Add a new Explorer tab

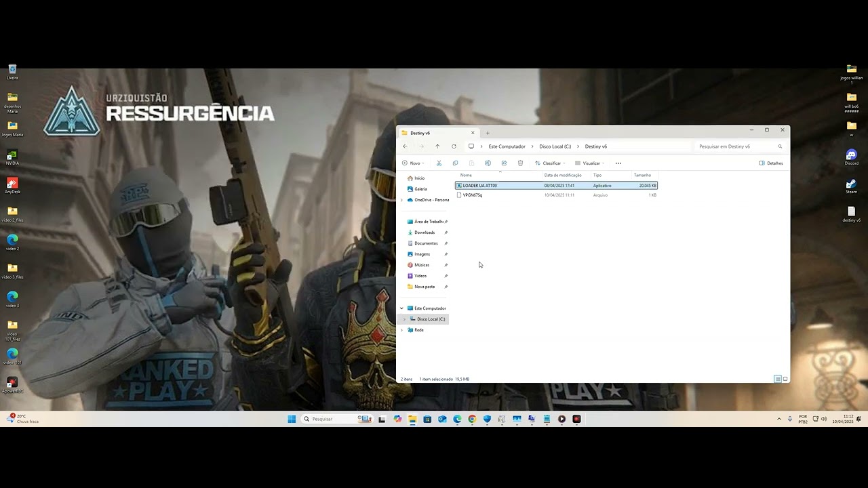point(488,133)
